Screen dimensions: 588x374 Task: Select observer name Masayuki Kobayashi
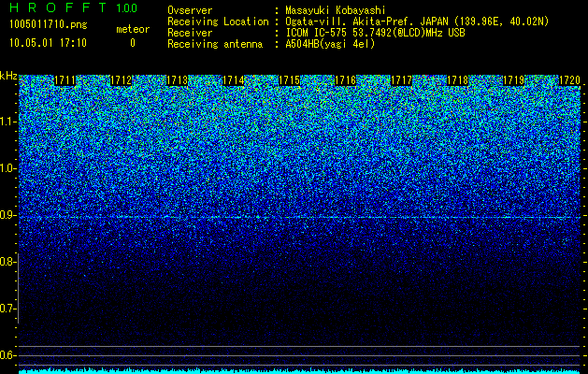pyautogui.click(x=336, y=10)
